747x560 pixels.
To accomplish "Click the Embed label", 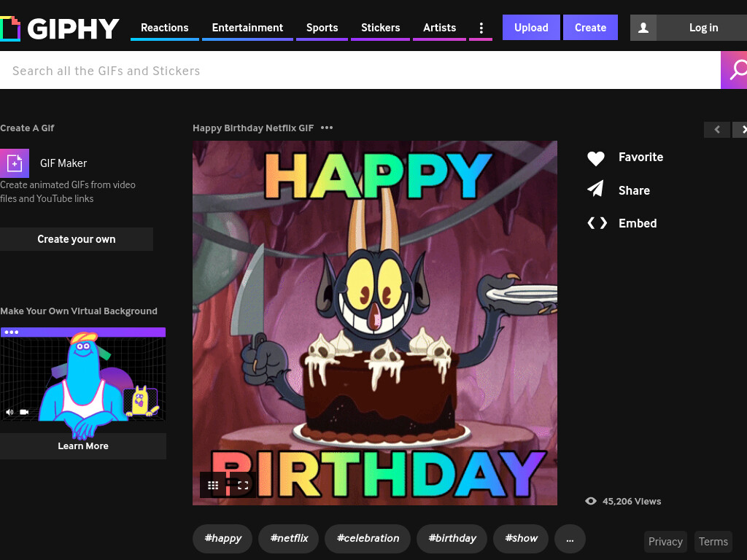I will click(638, 223).
